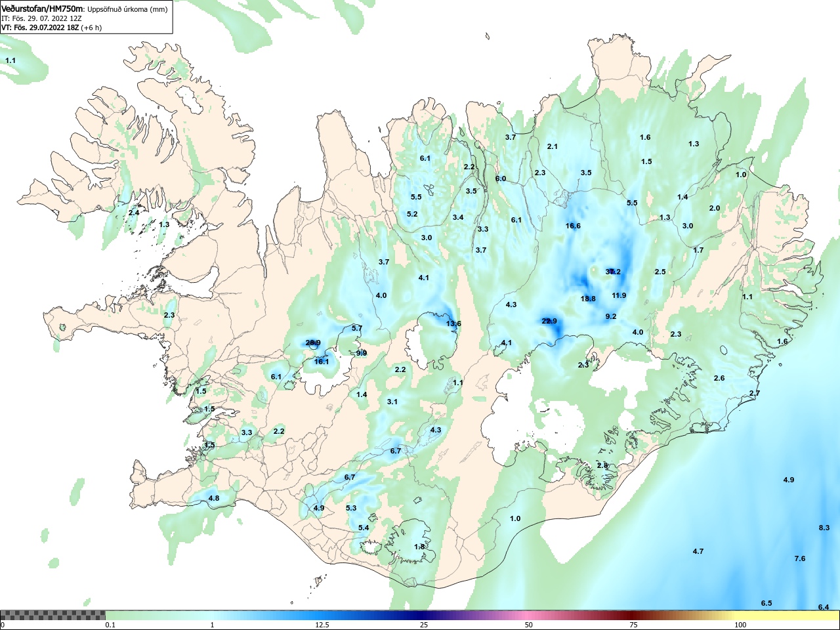Click the 5.4 precipitation value
The height and width of the screenshot is (630, 840).
[x=364, y=528]
